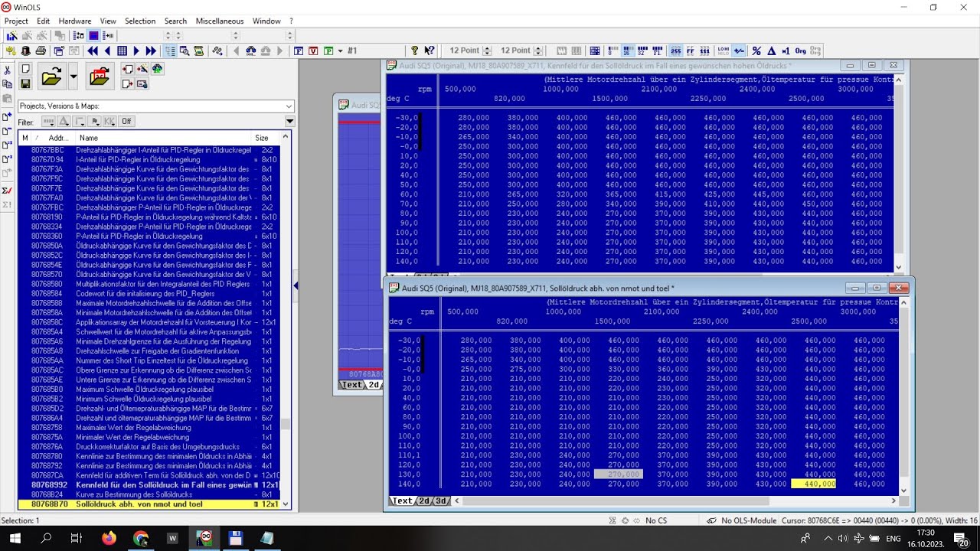Click the Print printer icon in toolbar
The height and width of the screenshot is (551, 980).
pos(41,51)
